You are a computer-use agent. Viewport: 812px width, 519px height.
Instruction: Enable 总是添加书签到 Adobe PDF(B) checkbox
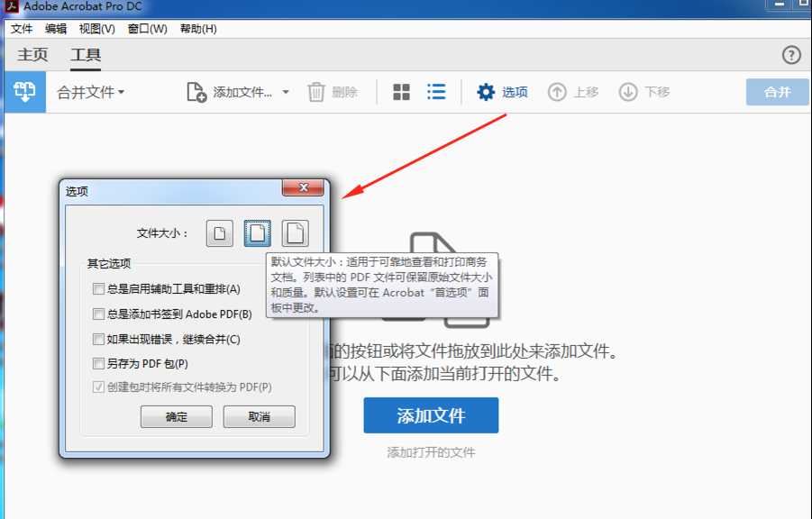click(x=98, y=314)
